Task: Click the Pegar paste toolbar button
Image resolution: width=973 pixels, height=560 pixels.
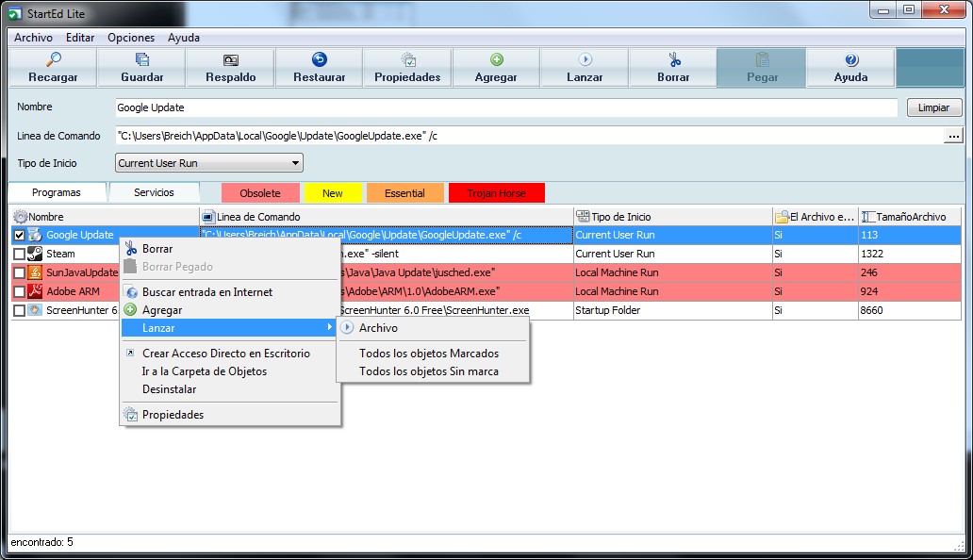Action: [x=762, y=68]
